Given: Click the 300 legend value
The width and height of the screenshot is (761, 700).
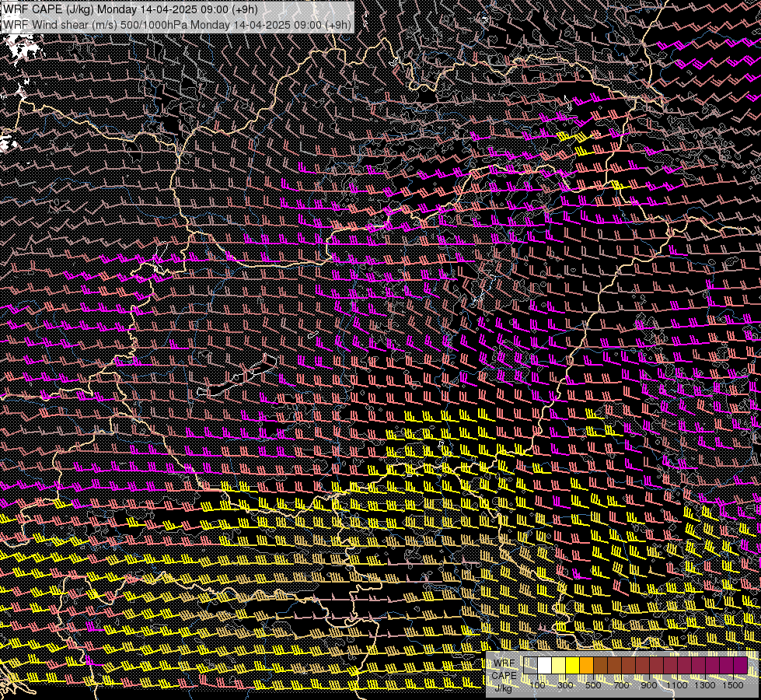Looking at the screenshot, I should (565, 685).
